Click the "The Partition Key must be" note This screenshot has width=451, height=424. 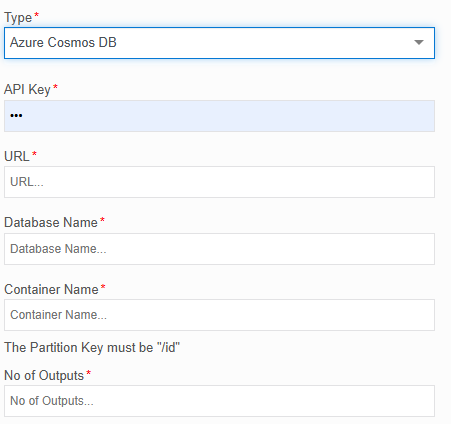tap(92, 348)
